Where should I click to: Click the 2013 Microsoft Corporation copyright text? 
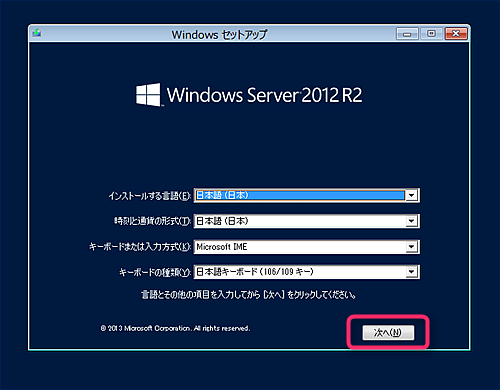coord(175,328)
